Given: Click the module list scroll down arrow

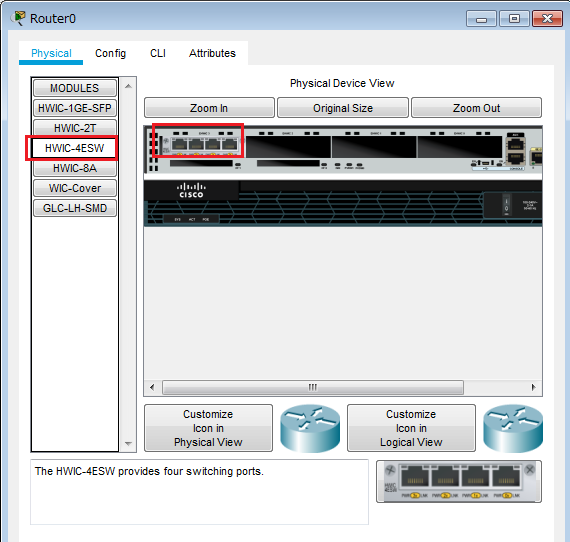Looking at the screenshot, I should 128,443.
